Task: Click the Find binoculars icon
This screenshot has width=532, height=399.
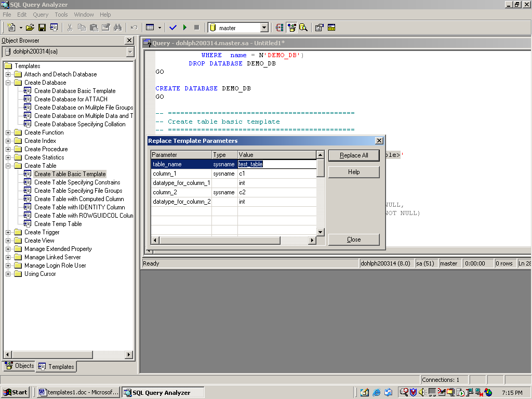Action: click(x=117, y=28)
